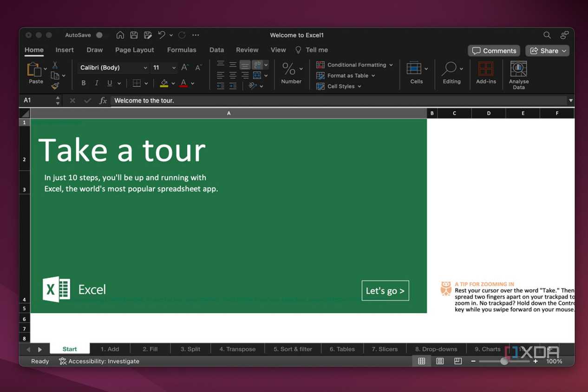Click the Redo icon
This screenshot has width=588, height=392.
tap(182, 35)
